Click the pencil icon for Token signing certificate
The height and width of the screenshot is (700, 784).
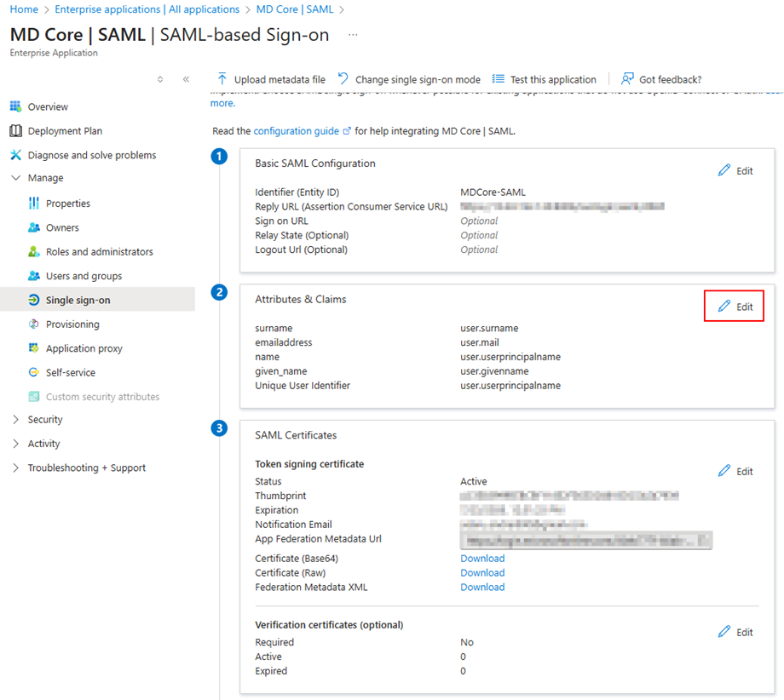724,471
